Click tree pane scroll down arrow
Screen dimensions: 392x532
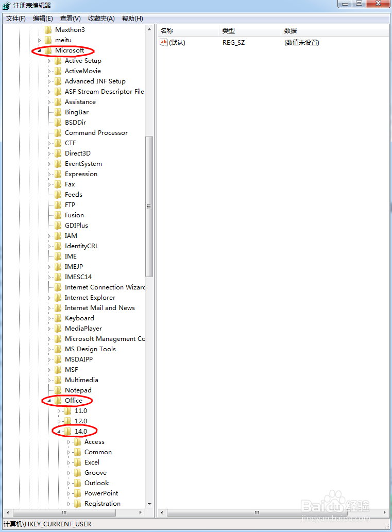149,504
